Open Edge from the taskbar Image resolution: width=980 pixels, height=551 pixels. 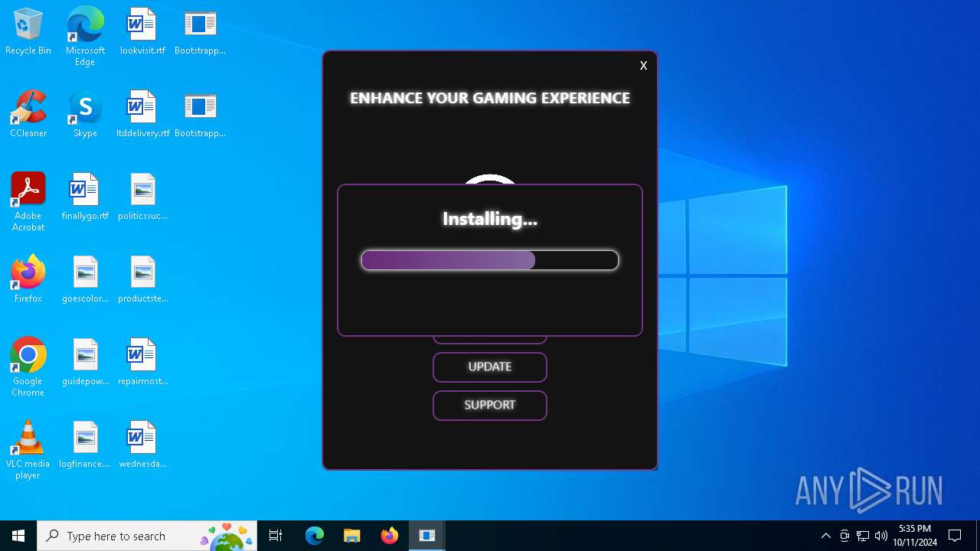[x=315, y=536]
